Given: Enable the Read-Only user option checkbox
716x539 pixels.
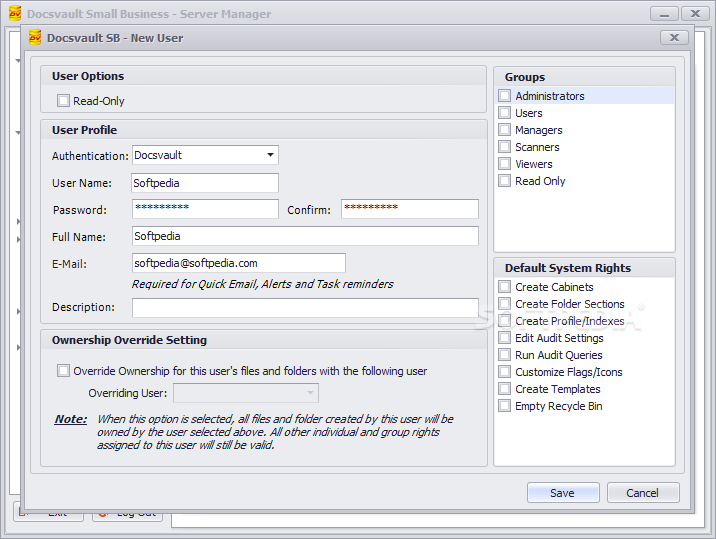Looking at the screenshot, I should click(x=63, y=100).
